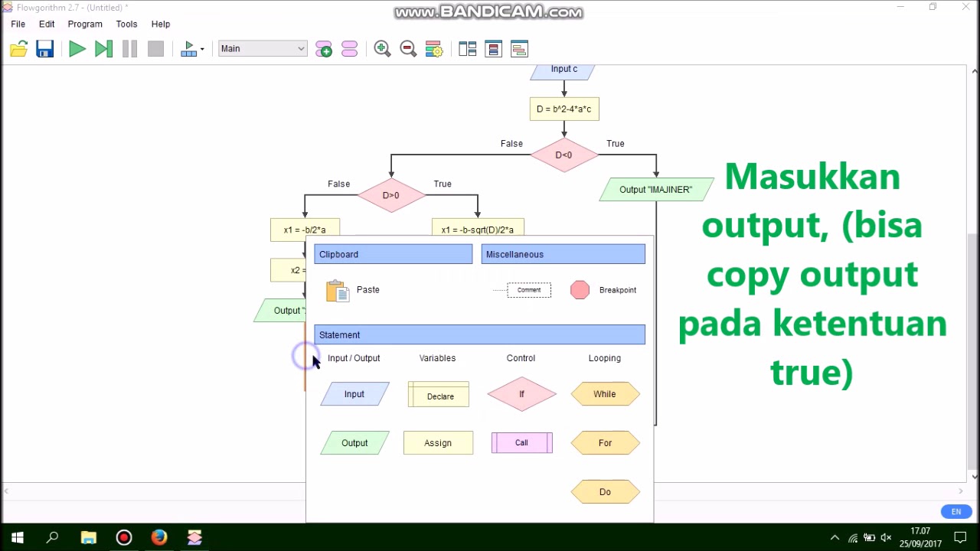The image size is (980, 551).
Task: Pause execution with the pause button
Action: (x=129, y=49)
